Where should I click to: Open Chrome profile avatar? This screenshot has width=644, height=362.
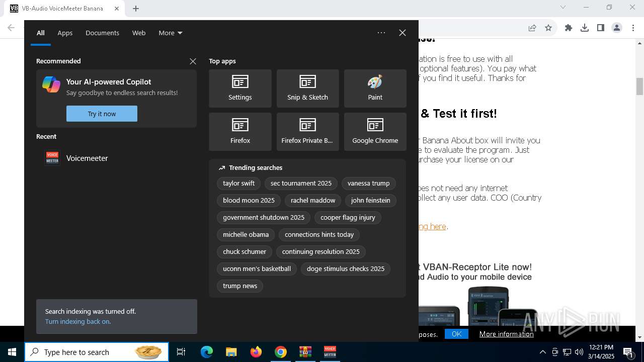pyautogui.click(x=617, y=28)
